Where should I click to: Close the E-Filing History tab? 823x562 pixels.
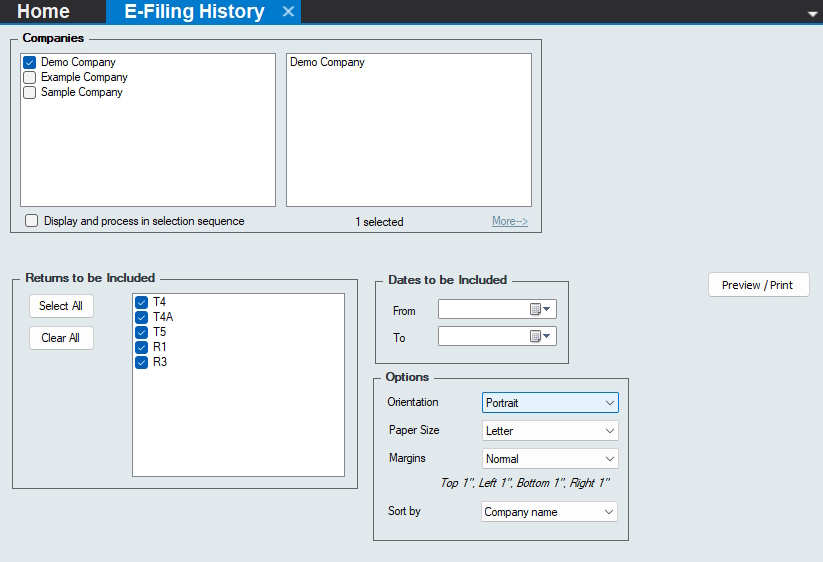288,12
